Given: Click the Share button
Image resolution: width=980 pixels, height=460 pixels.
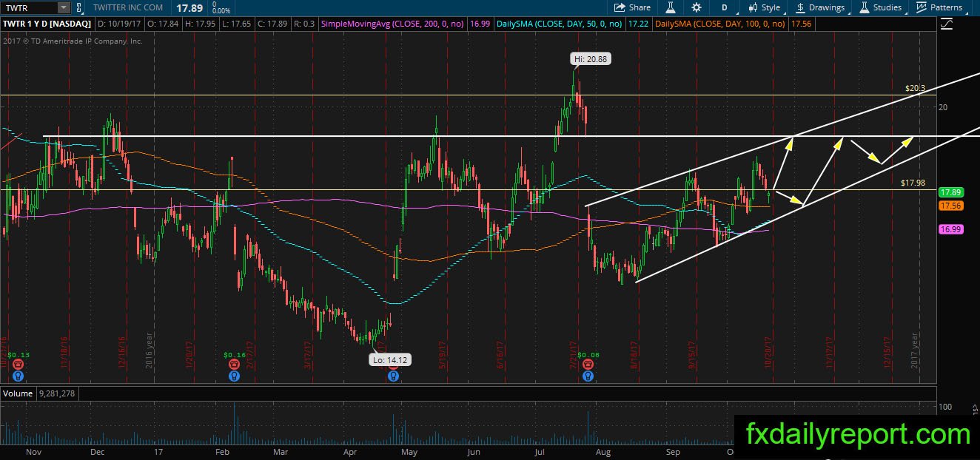Looking at the screenshot, I should tap(633, 7).
